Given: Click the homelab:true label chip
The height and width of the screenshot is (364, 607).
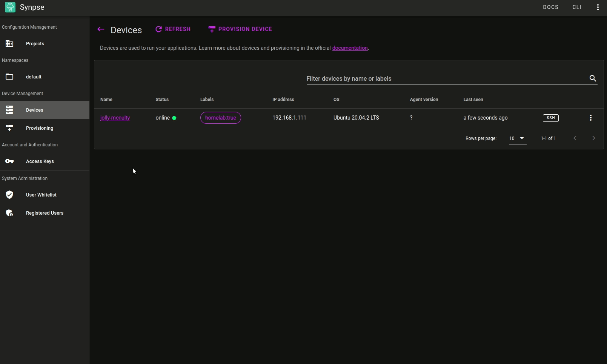Looking at the screenshot, I should [220, 118].
